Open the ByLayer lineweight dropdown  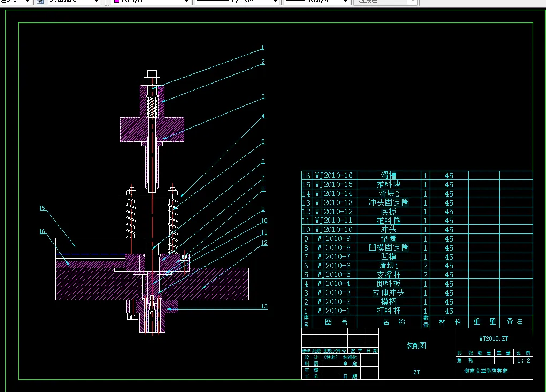[x=316, y=2]
